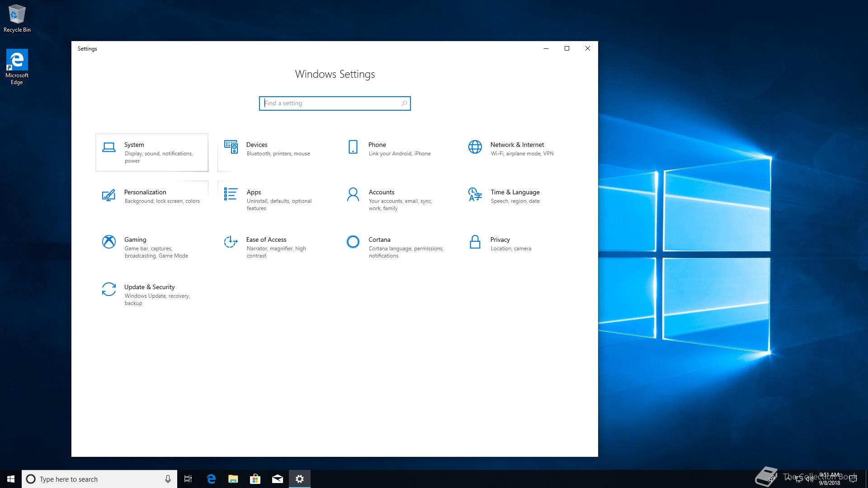Click the search magnifier in Find a setting
This screenshot has width=868, height=488.
(x=404, y=103)
